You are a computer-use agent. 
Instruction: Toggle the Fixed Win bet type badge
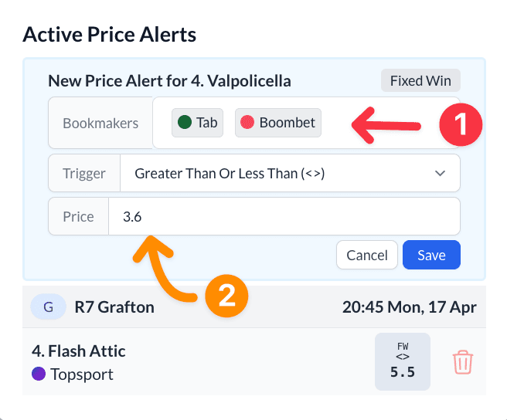point(420,80)
